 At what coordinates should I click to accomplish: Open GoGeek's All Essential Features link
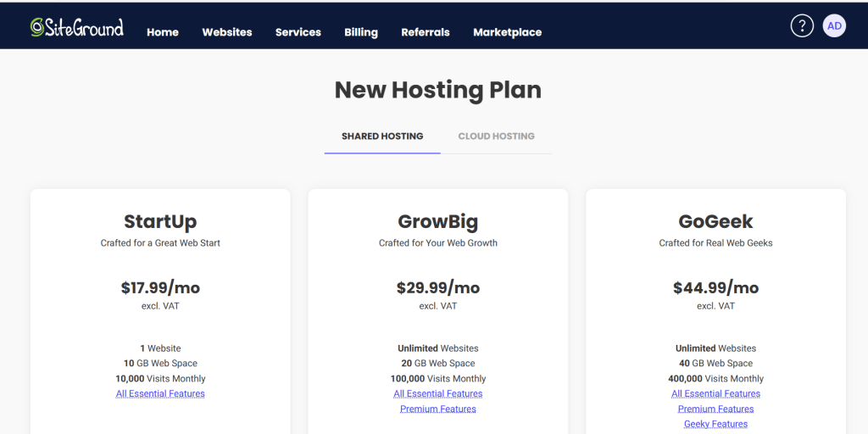tap(715, 393)
